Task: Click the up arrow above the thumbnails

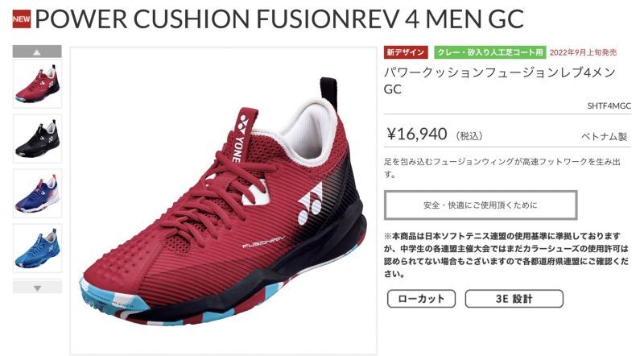Action: coord(37,52)
